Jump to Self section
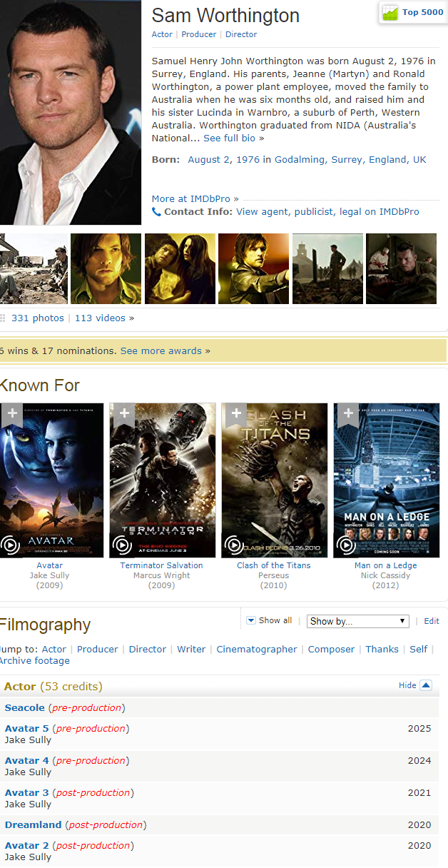 point(419,650)
